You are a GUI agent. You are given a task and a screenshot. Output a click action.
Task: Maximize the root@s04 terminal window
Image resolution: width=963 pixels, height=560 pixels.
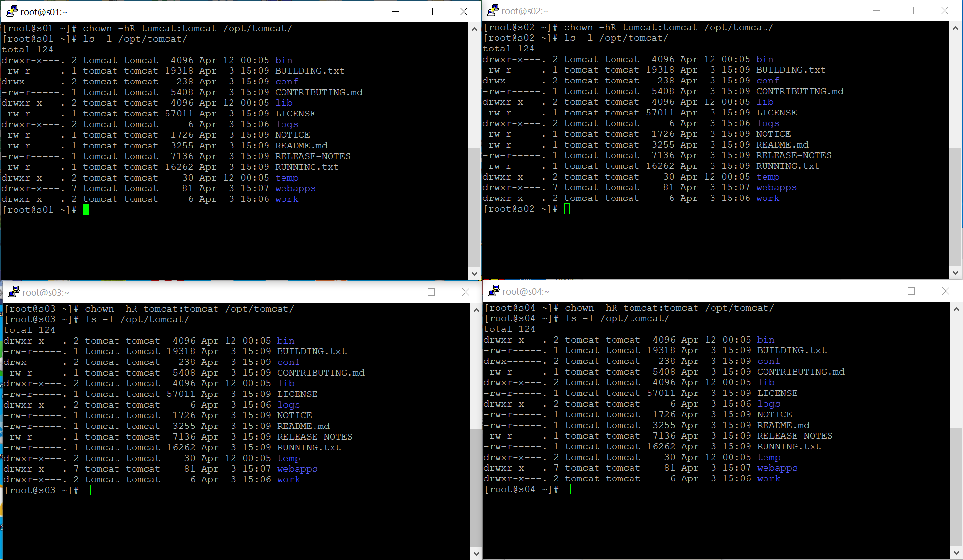point(911,291)
